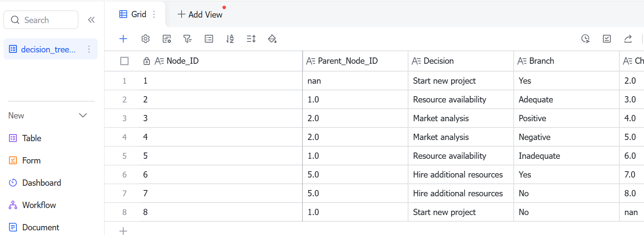
Task: Select row number 5 on left
Action: 124,156
